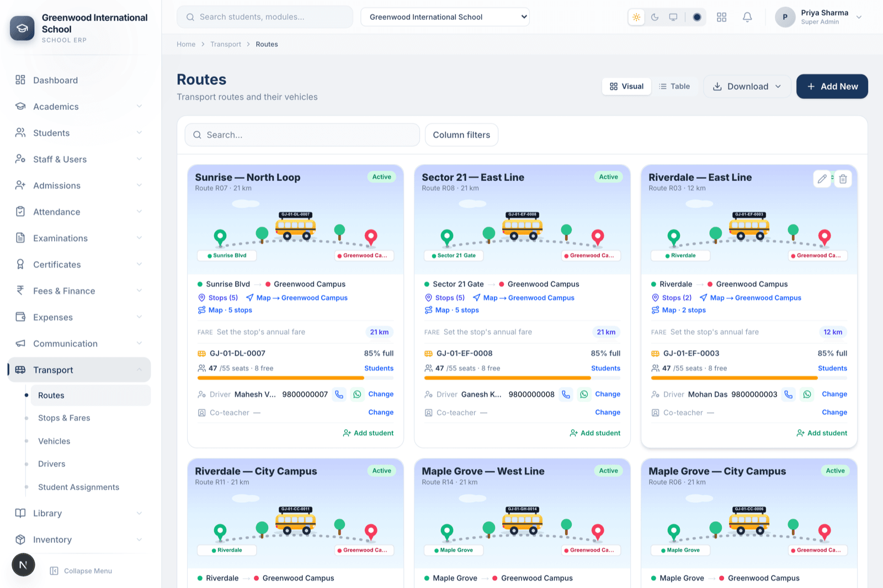WhatsApp driver Ganesh icon
Viewport: 883px width, 588px height.
[x=584, y=394]
